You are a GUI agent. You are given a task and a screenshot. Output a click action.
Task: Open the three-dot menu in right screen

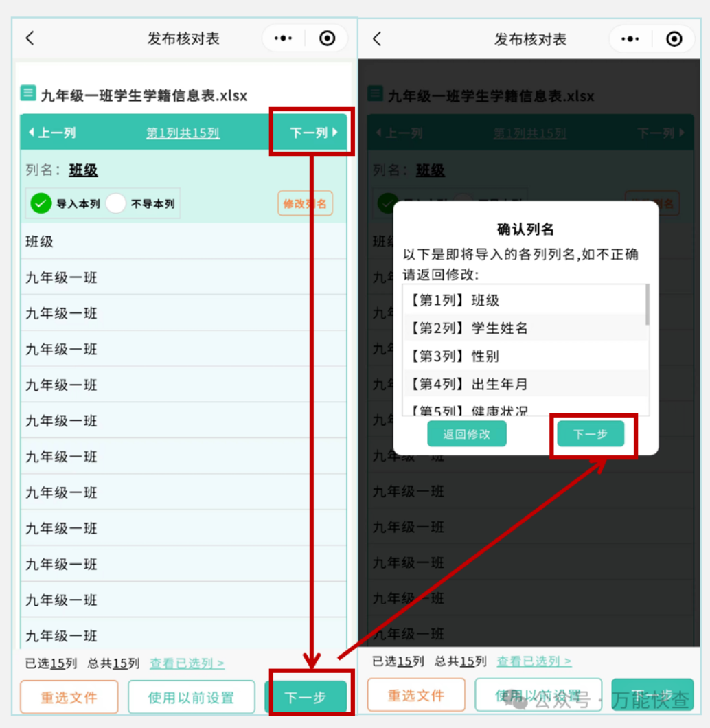pos(630,39)
